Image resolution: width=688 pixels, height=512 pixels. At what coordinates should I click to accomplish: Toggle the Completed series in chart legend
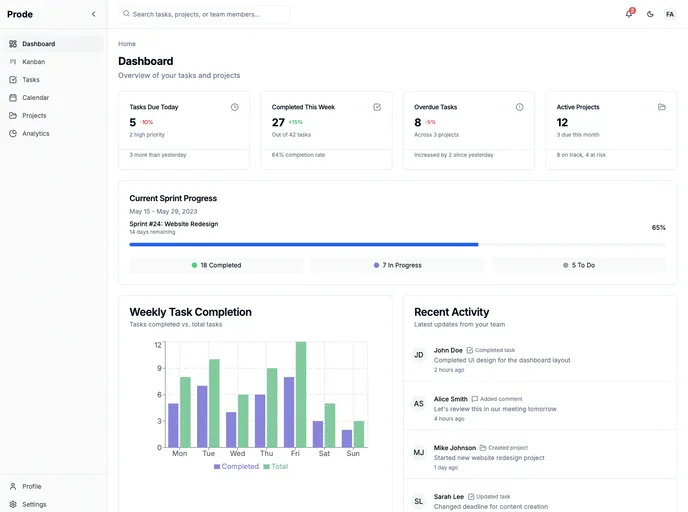tap(236, 467)
